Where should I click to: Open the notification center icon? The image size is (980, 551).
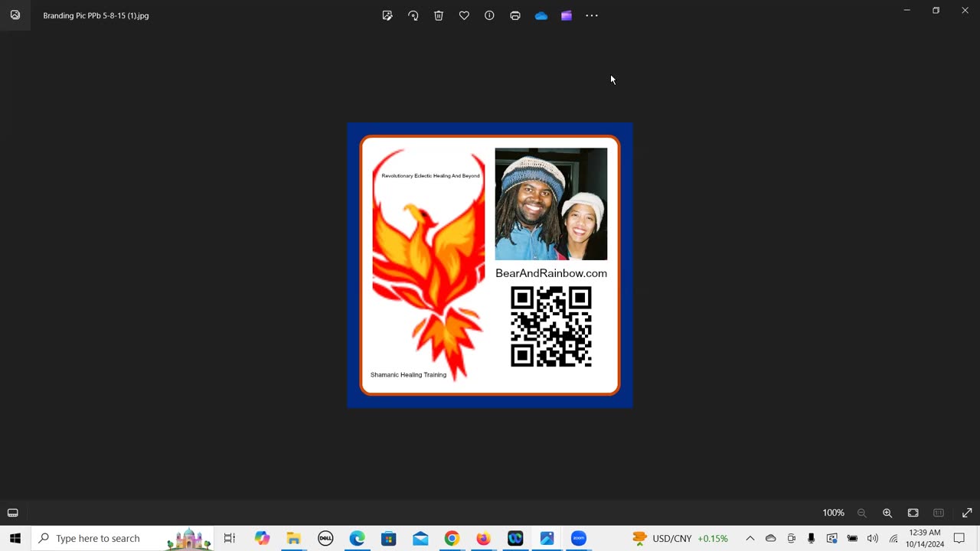click(959, 538)
